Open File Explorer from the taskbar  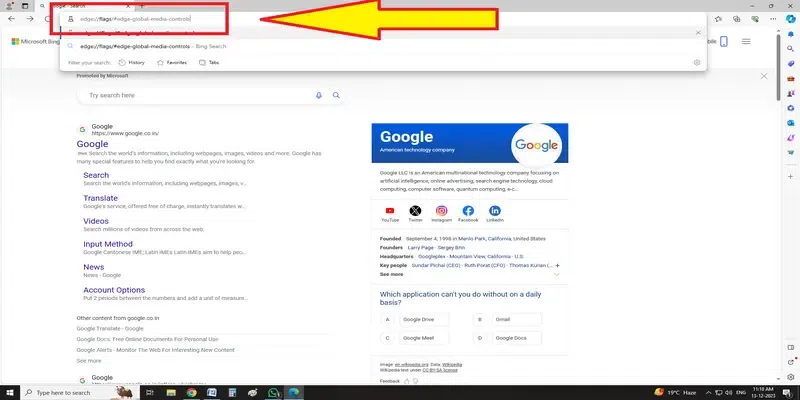[171, 393]
